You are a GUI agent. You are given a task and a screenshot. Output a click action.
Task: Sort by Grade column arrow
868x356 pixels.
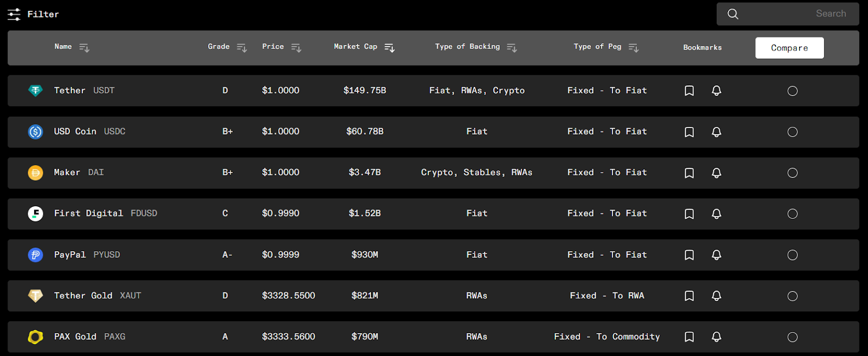click(242, 48)
